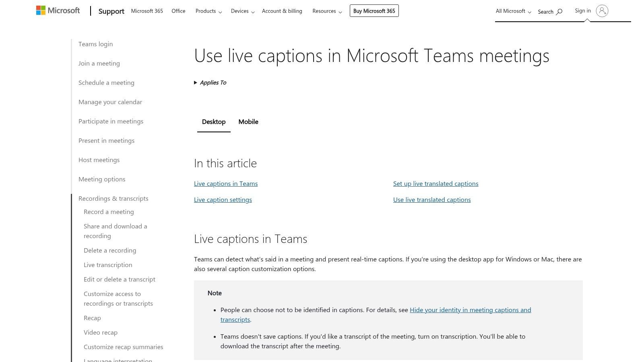This screenshot has height=362, width=644.
Task: Expand the All Microsoft dropdown
Action: [513, 11]
